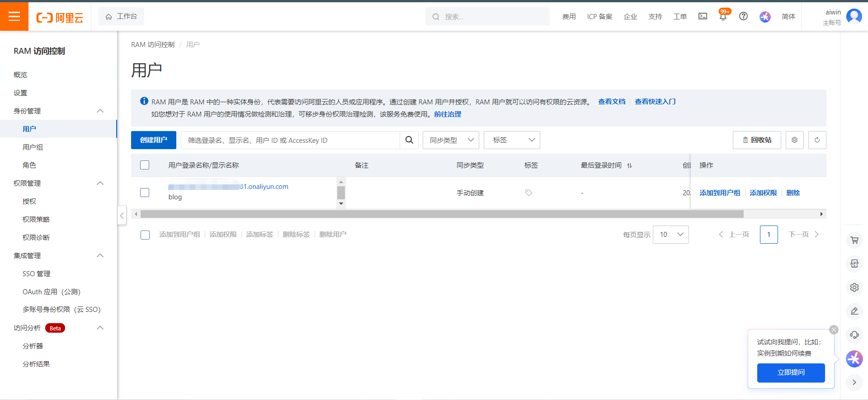This screenshot has height=400, width=868.
Task: Collapse the identity management section
Action: [x=100, y=111]
